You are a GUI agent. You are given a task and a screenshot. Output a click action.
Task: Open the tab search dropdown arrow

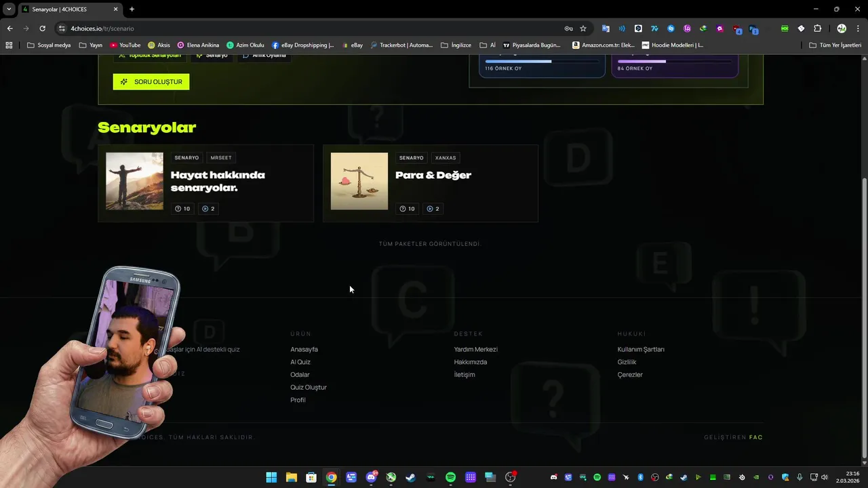click(x=9, y=9)
